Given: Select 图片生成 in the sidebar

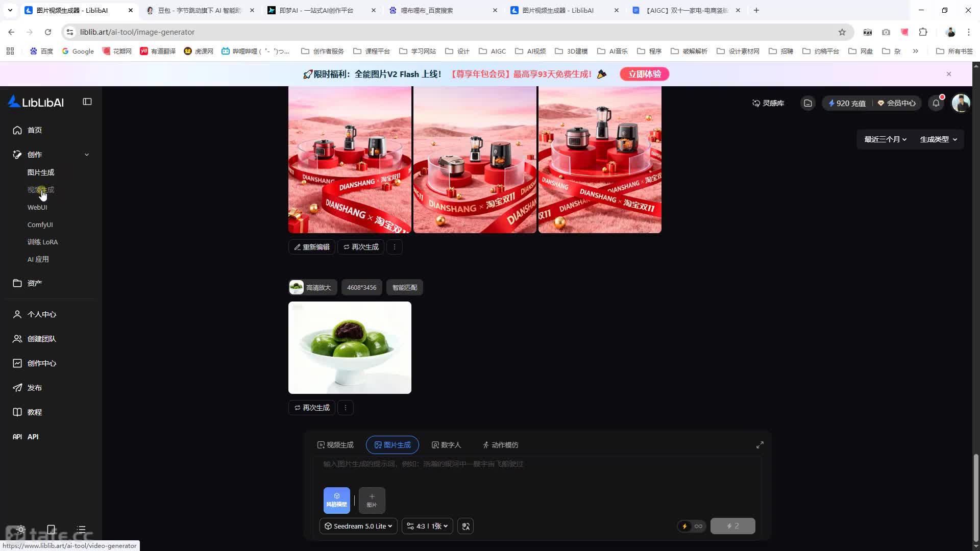Looking at the screenshot, I should 41,172.
